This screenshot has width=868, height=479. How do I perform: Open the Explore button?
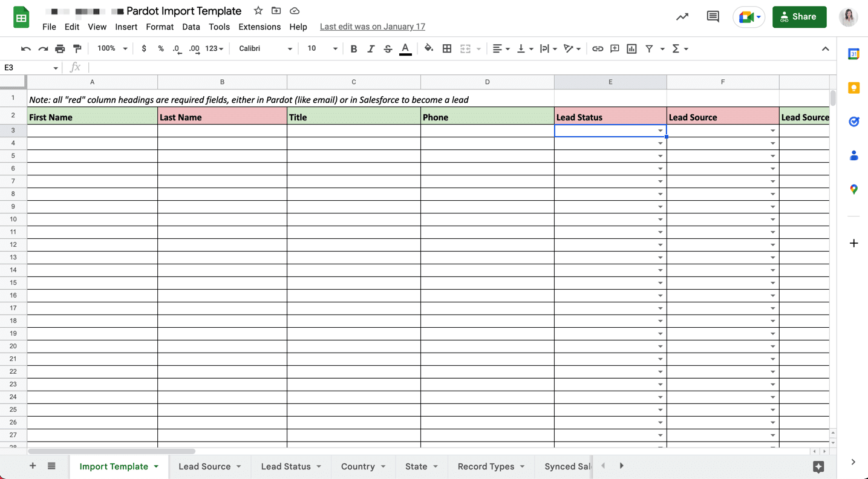(818, 466)
